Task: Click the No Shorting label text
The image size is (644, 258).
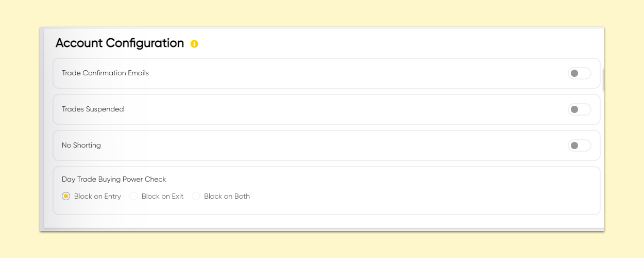Action: [81, 145]
